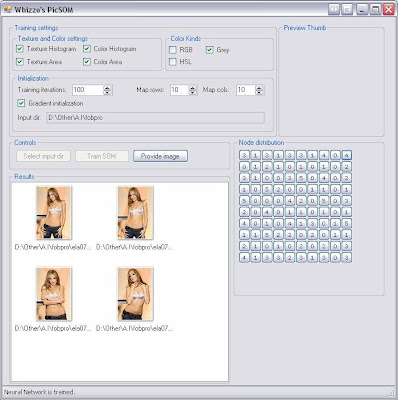Image resolution: width=398 pixels, height=400 pixels.
Task: Select the thumbnail with crossed arms pose
Action: tap(54, 294)
